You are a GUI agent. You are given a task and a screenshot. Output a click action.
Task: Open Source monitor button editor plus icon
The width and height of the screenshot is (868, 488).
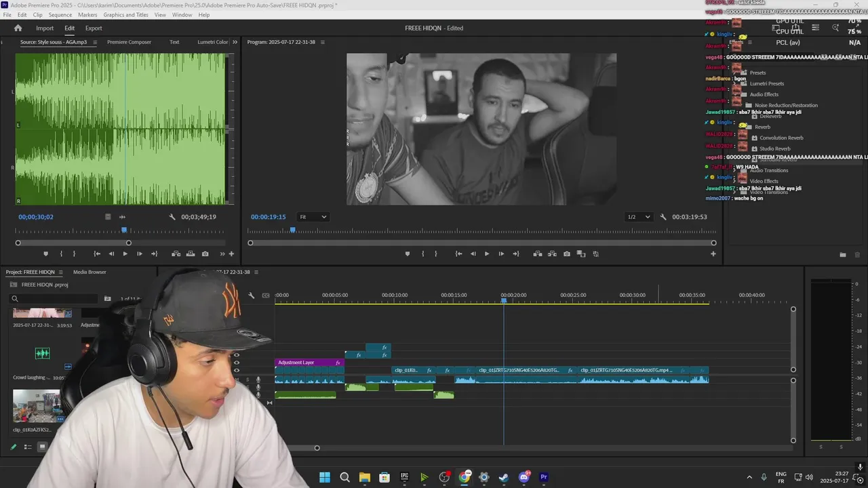[231, 253]
